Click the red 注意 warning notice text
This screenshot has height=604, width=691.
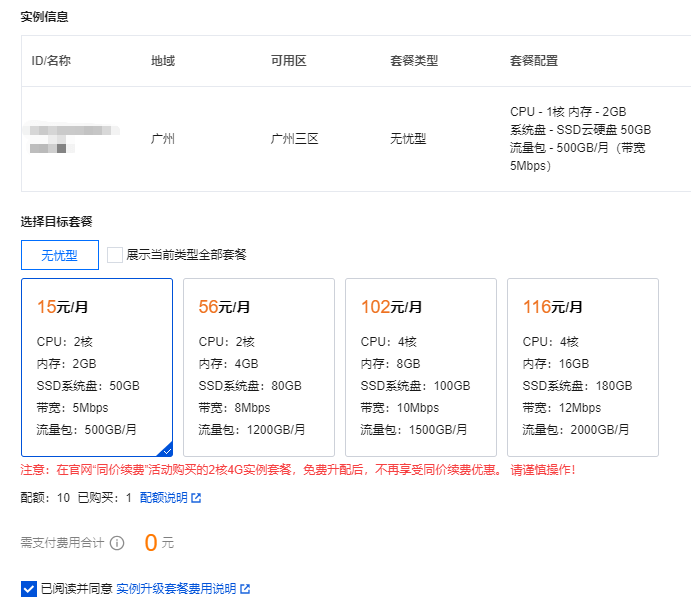pyautogui.click(x=298, y=470)
